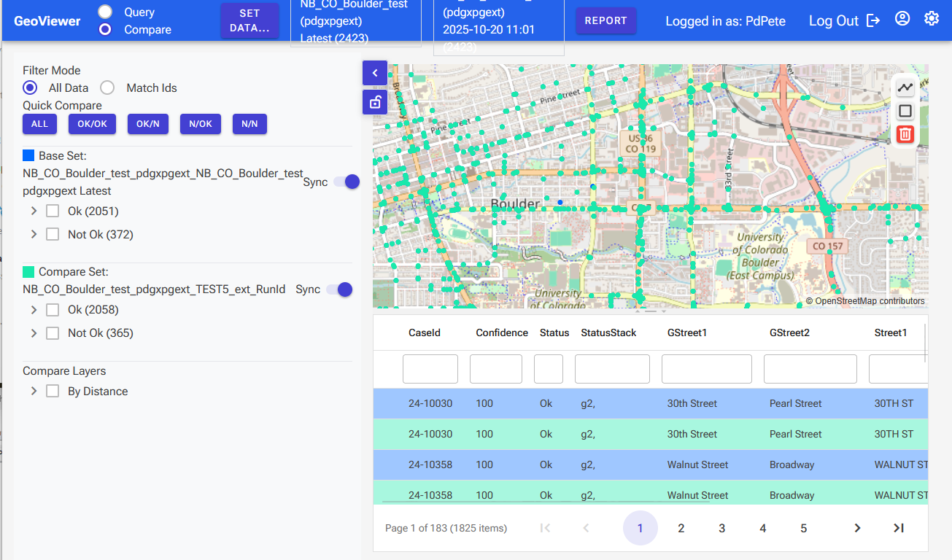
Task: Choose the Match Ids filter mode
Action: click(x=107, y=87)
